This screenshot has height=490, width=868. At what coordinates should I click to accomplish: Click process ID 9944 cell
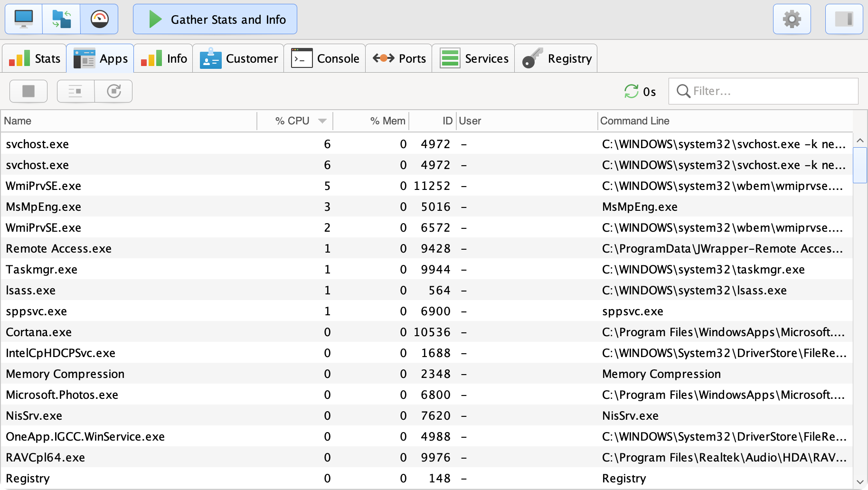435,269
